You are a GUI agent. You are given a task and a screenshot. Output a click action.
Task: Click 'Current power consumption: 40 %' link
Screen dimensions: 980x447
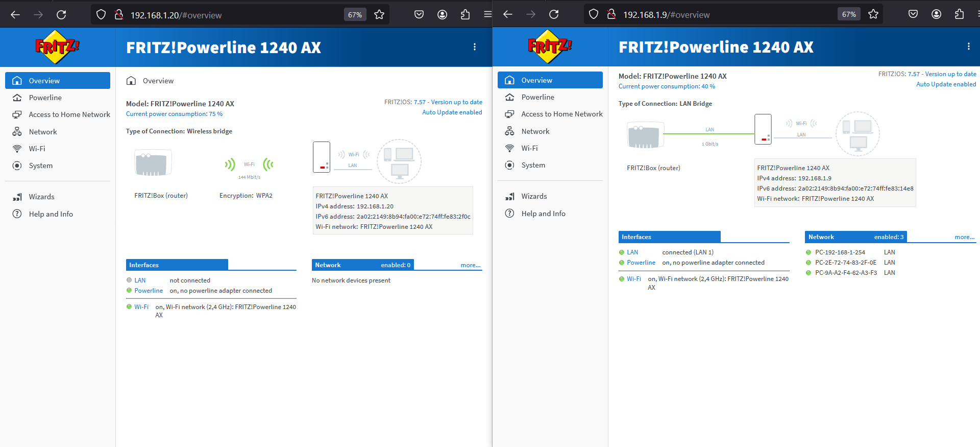667,86
